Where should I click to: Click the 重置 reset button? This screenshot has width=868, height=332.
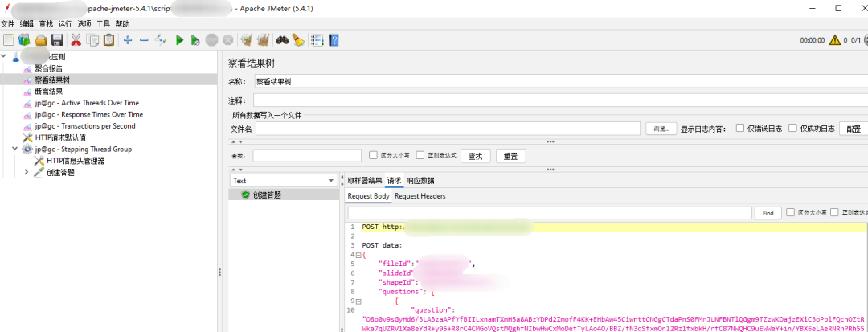(510, 156)
